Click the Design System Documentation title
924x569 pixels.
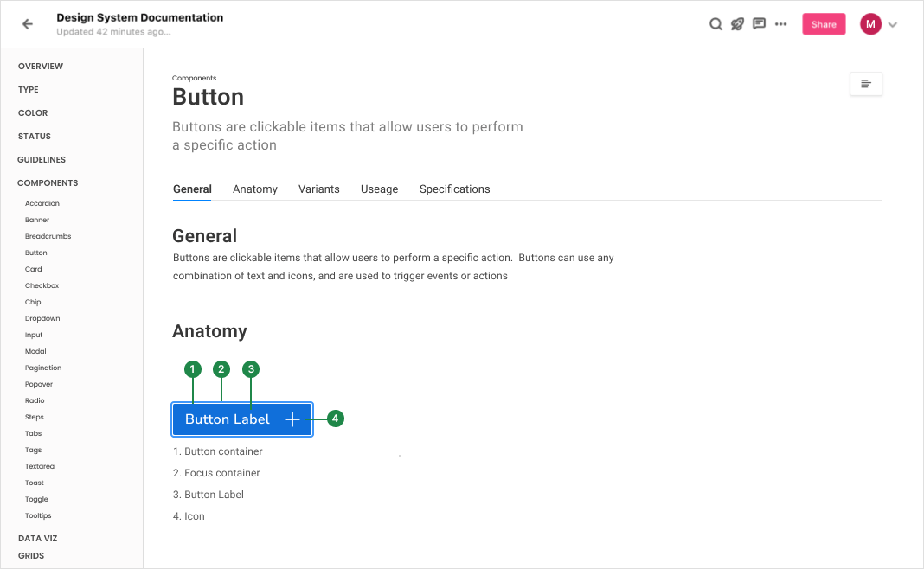pyautogui.click(x=139, y=17)
